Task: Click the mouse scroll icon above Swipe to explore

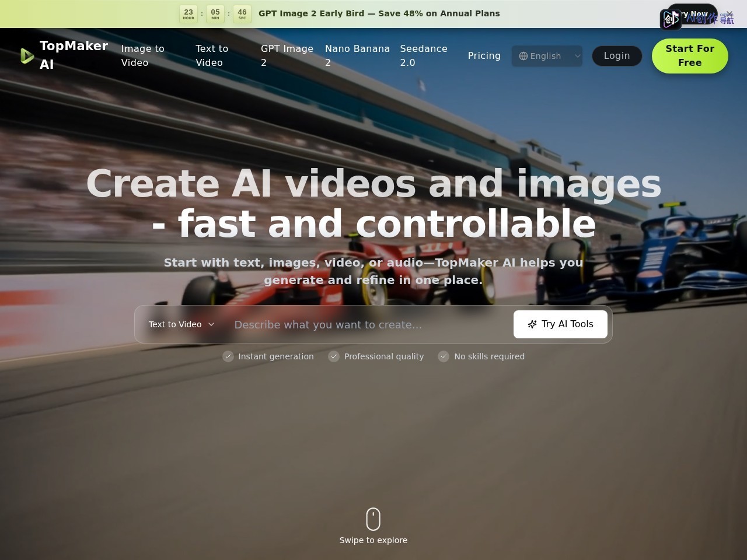Action: point(373,519)
